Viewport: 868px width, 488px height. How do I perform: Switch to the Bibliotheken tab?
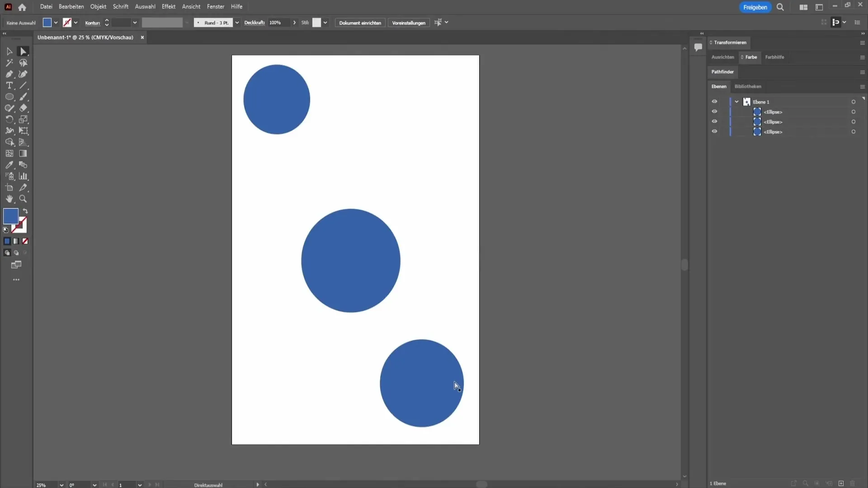[x=748, y=86]
